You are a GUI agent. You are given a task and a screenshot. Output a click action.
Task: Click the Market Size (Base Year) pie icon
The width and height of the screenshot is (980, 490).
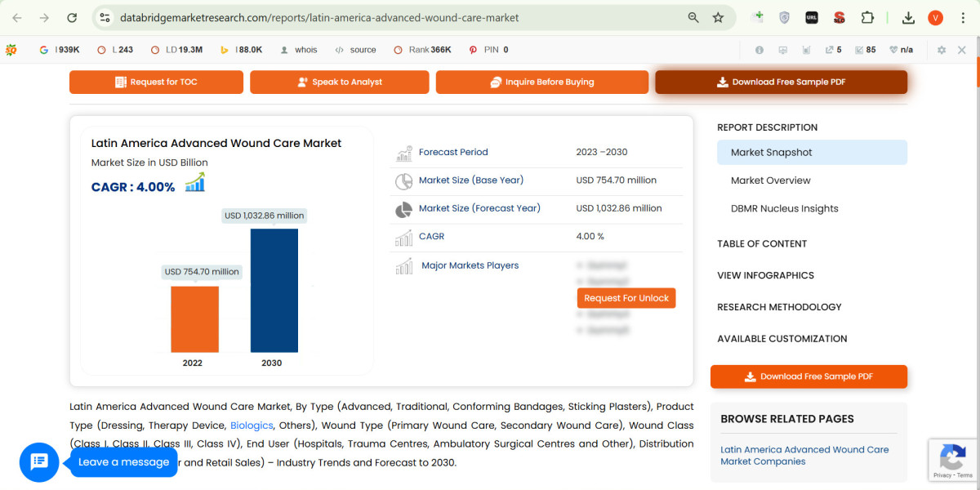[403, 181]
